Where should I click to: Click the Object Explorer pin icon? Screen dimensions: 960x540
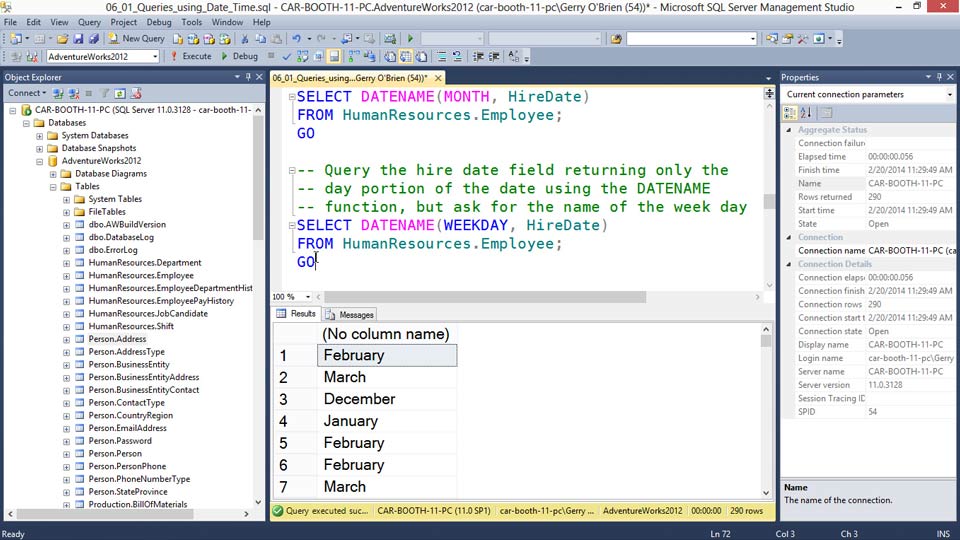pos(248,77)
